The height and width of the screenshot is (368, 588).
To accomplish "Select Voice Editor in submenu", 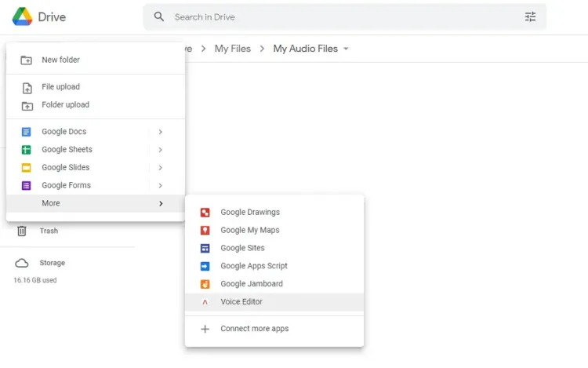I will tap(274, 302).
